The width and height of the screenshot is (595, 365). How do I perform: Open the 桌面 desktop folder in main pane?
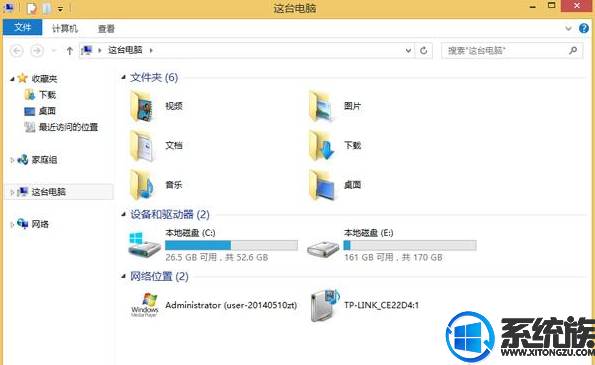click(x=321, y=185)
